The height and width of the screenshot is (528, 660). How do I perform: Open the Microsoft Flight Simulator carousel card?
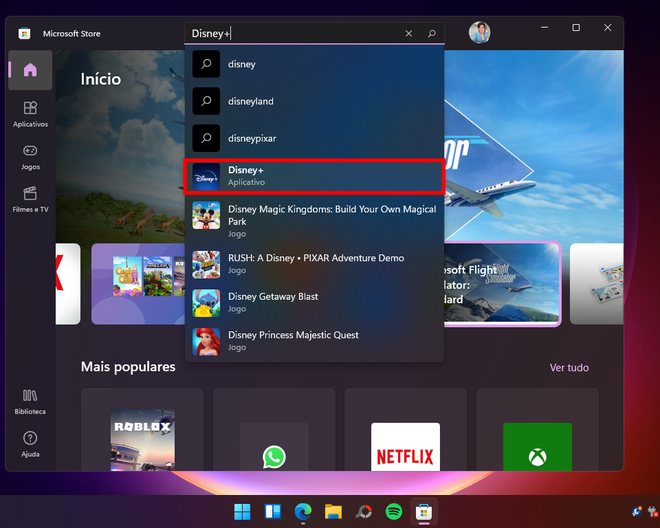(x=503, y=284)
